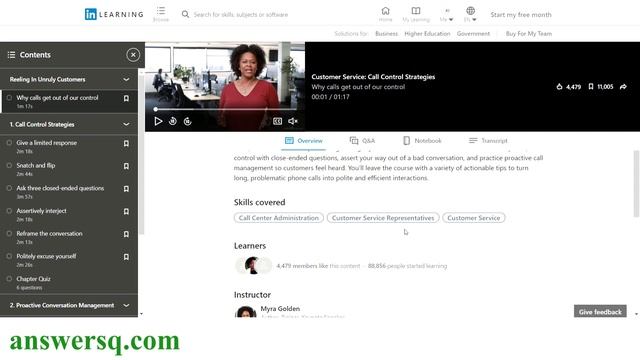The height and width of the screenshot is (360, 640).
Task: Open Government solutions link
Action: click(x=473, y=33)
